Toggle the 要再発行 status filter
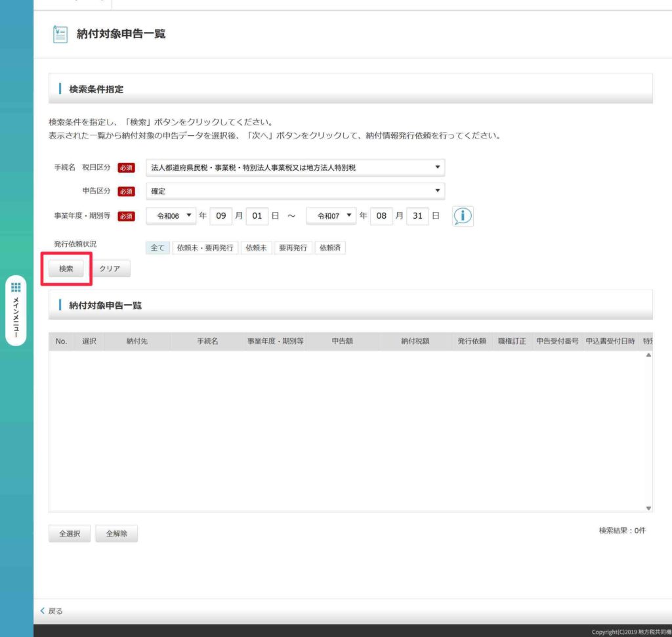 coord(293,248)
